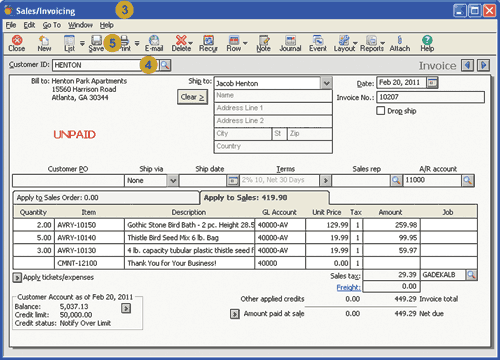
Task: Click the Sales tax amount field
Action: coord(391,275)
